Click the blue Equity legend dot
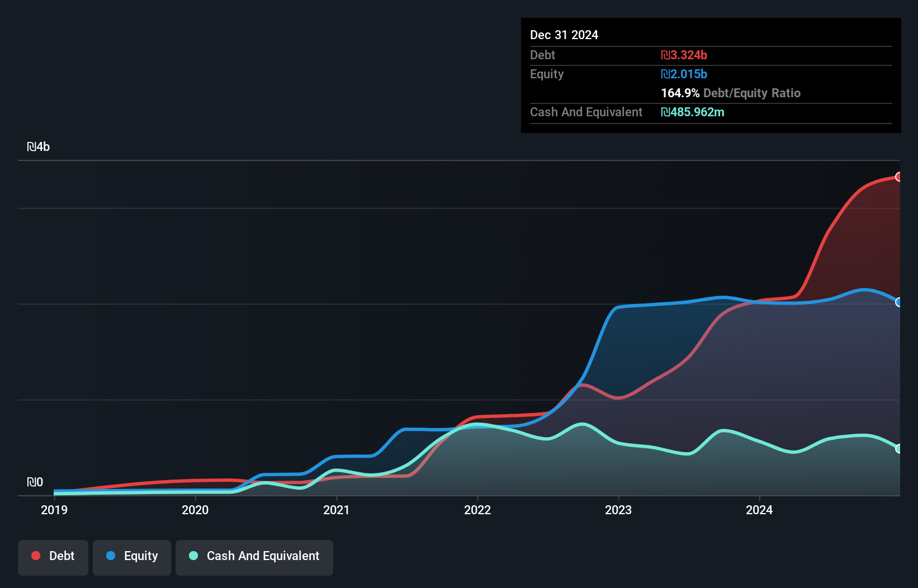The height and width of the screenshot is (588, 918). tap(111, 556)
